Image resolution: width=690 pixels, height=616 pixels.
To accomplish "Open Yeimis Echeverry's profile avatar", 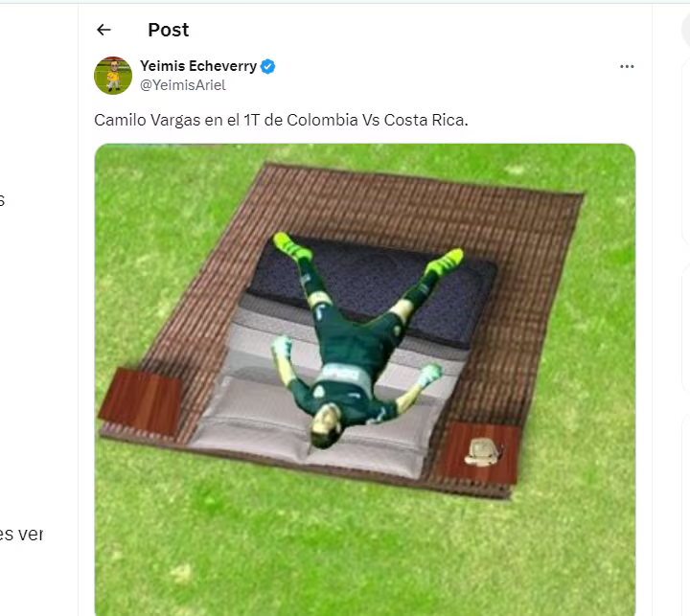I will 113,76.
